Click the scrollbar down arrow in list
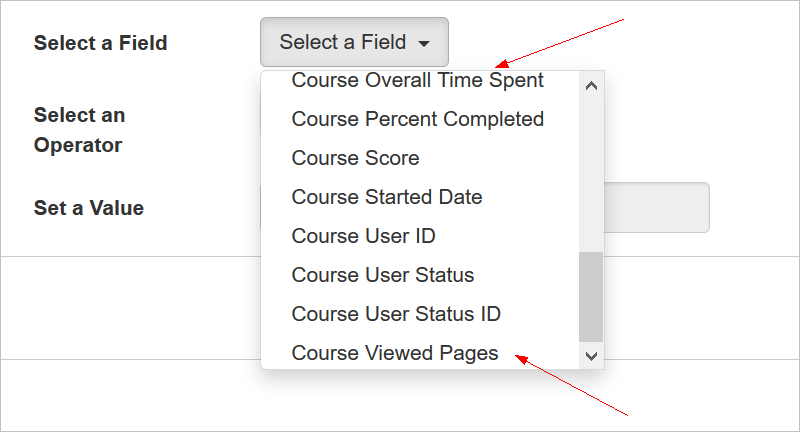This screenshot has height=432, width=800. click(x=591, y=355)
